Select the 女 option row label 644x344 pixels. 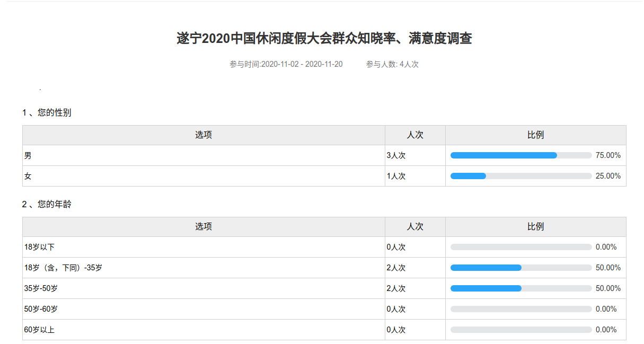point(28,176)
